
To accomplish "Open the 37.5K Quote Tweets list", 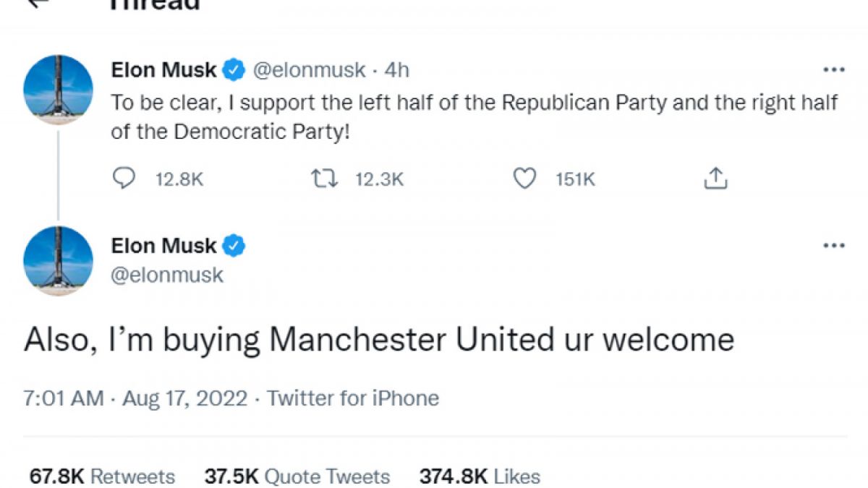I will [297, 476].
